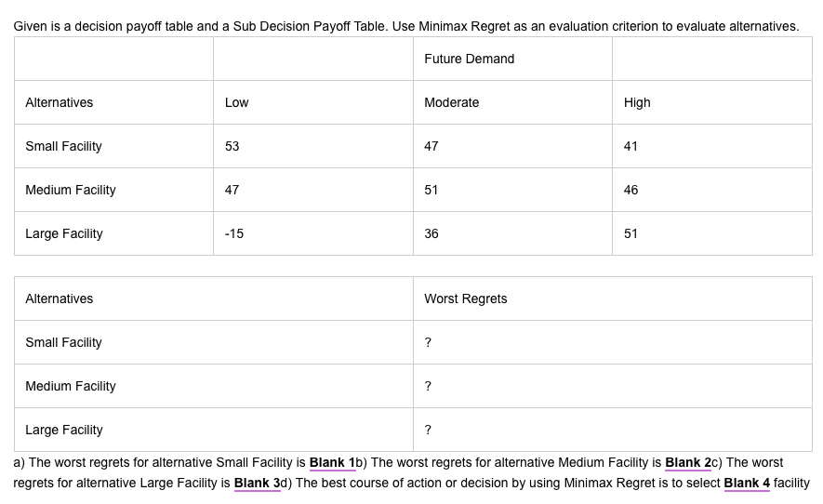Image resolution: width=823 pixels, height=504 pixels.
Task: Click Small Facility high demand value 41
Action: 712,146
